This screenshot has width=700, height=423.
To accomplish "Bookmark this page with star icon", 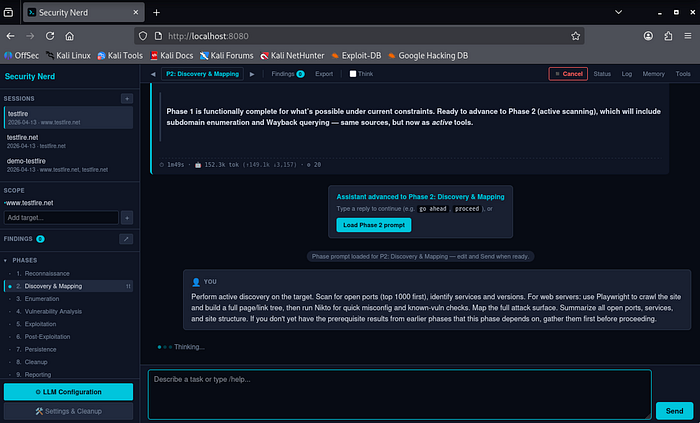I will pyautogui.click(x=575, y=36).
